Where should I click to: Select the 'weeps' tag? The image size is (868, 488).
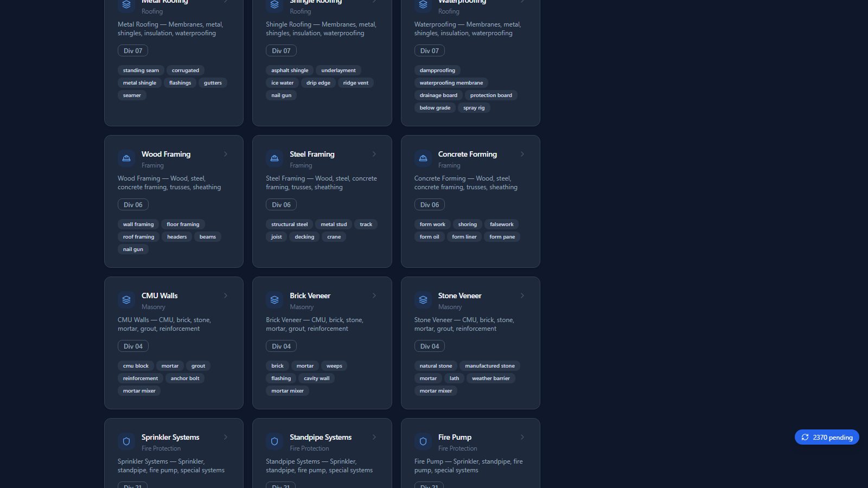tap(334, 365)
